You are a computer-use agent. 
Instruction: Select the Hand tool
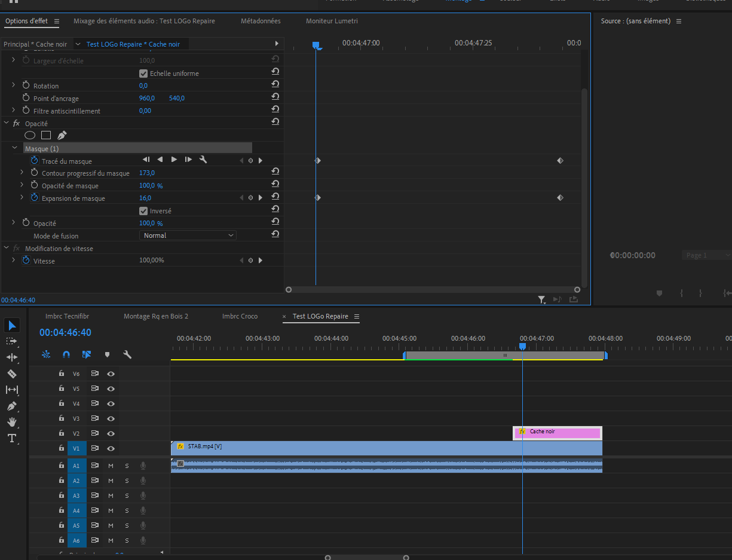click(11, 422)
